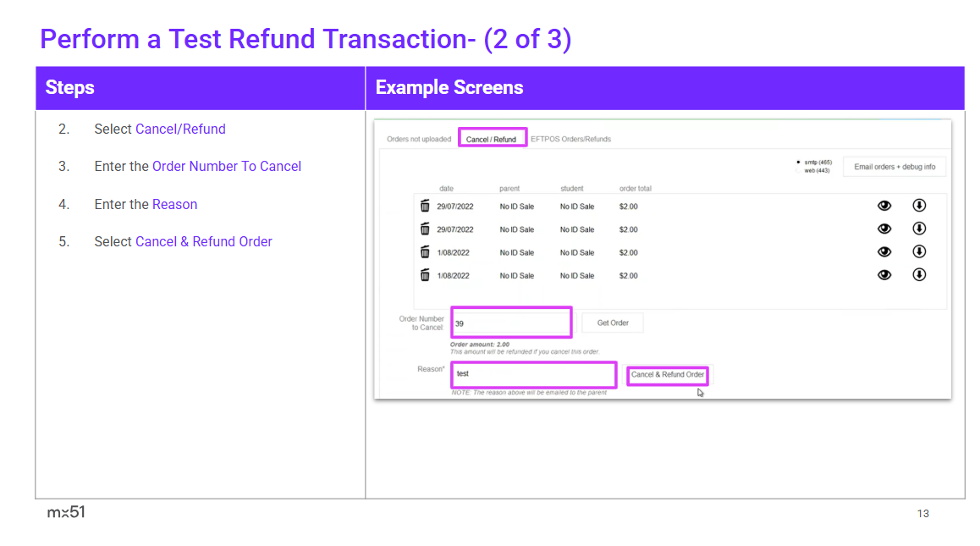Screen dimensions: 980x546
Task: Delete the last 1/08/2022 order in list
Action: point(425,275)
